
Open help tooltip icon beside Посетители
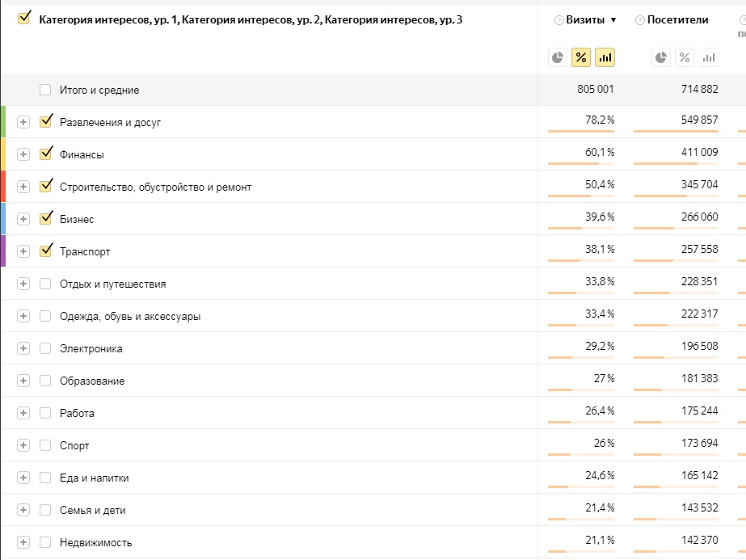pyautogui.click(x=639, y=20)
